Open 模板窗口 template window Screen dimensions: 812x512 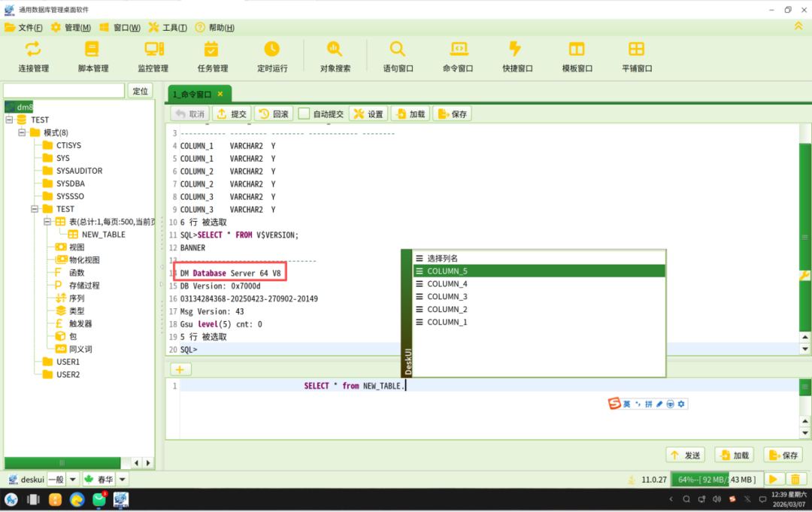577,56
